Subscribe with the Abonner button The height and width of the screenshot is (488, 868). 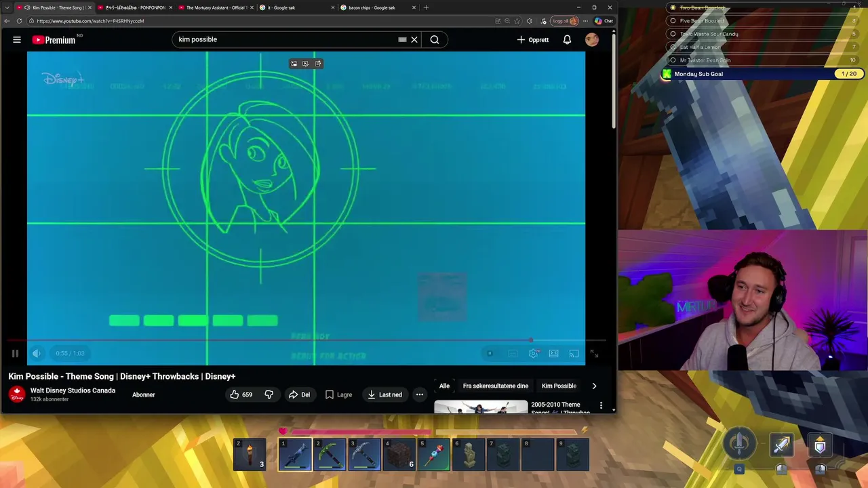coord(144,394)
